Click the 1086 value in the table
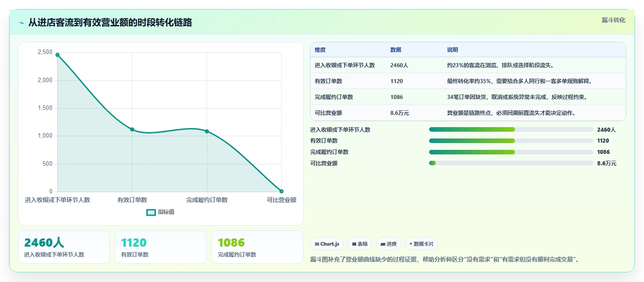 point(396,97)
